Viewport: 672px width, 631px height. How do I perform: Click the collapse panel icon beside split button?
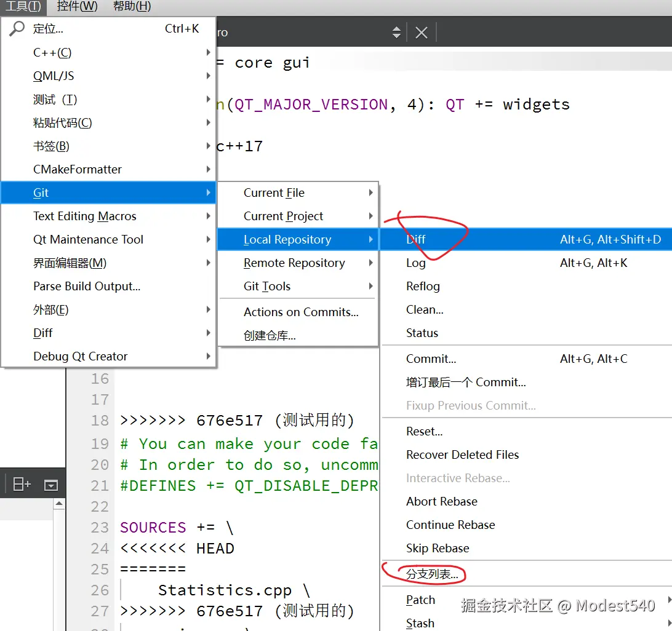coord(51,485)
